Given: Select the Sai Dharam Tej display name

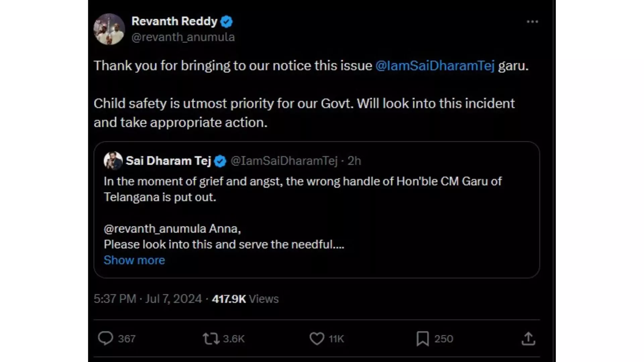Looking at the screenshot, I should pyautogui.click(x=168, y=161).
